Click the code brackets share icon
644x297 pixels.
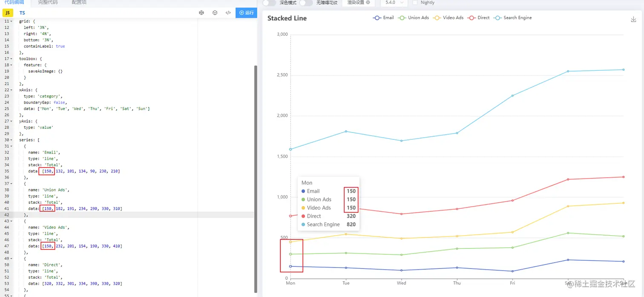[x=228, y=13]
